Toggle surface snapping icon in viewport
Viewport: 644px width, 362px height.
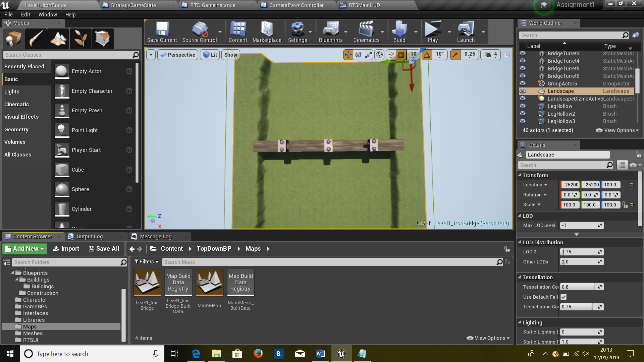391,55
